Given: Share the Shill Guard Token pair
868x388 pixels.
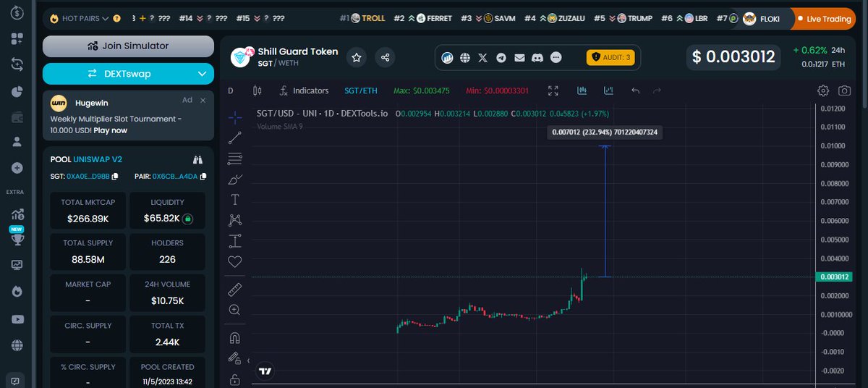Looking at the screenshot, I should coord(386,57).
